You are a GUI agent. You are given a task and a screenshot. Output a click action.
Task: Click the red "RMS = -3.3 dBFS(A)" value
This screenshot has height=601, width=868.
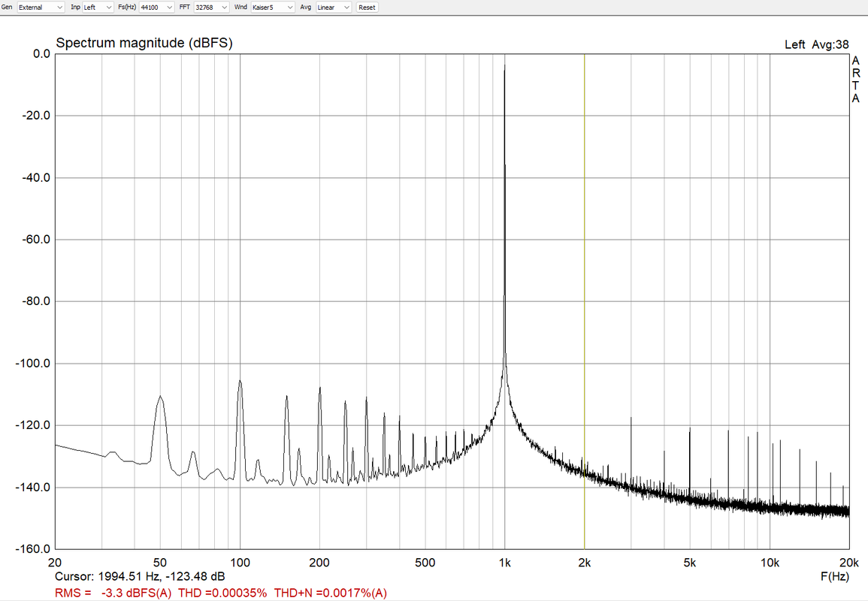[x=113, y=593]
